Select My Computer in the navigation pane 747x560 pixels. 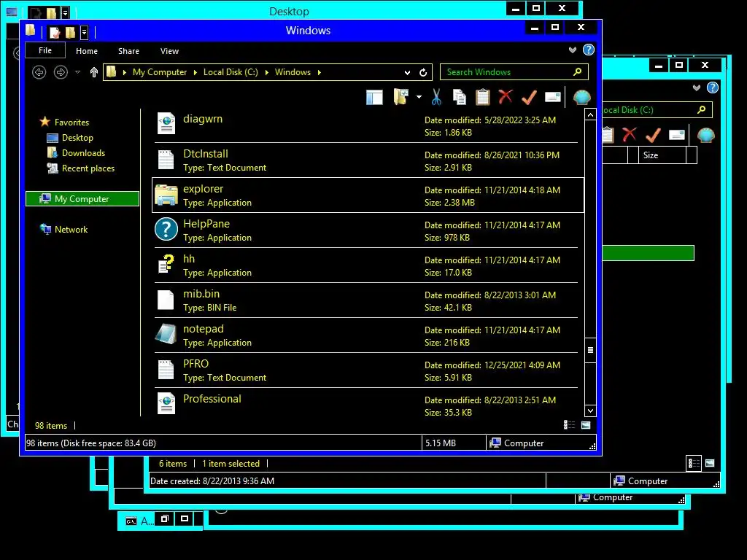click(x=82, y=198)
